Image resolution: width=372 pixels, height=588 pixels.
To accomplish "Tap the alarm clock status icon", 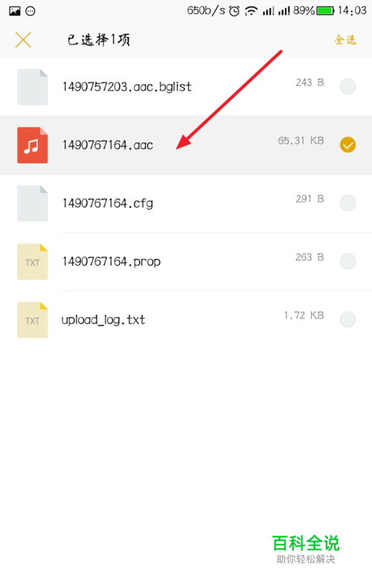I will (234, 11).
